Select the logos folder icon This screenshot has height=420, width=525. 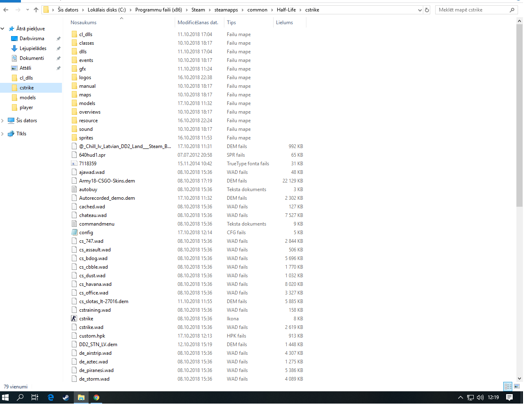(74, 78)
